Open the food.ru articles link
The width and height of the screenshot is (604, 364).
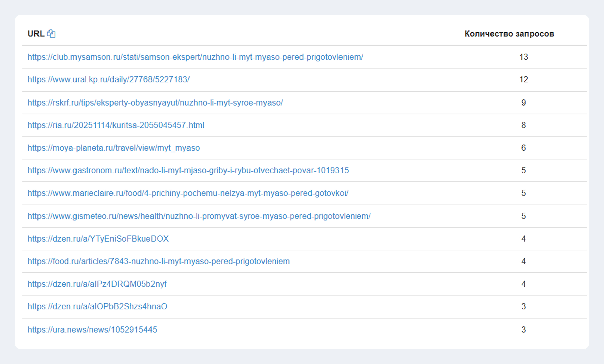[x=159, y=261]
